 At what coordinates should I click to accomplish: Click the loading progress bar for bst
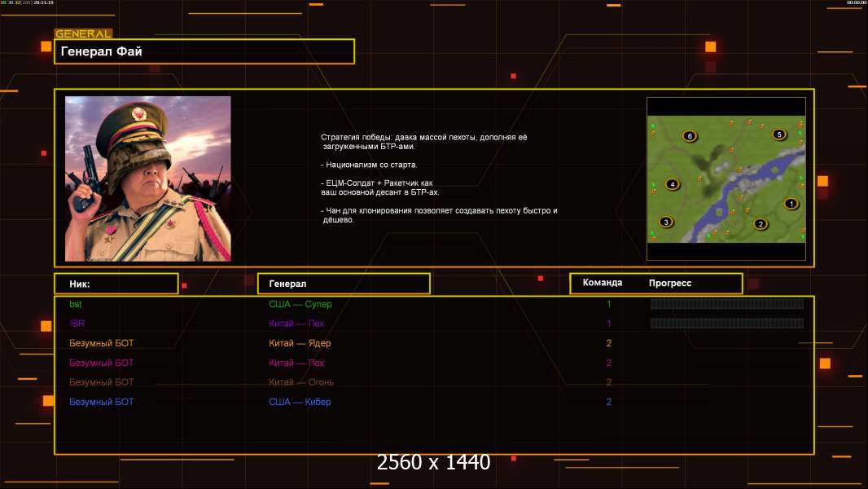point(726,304)
